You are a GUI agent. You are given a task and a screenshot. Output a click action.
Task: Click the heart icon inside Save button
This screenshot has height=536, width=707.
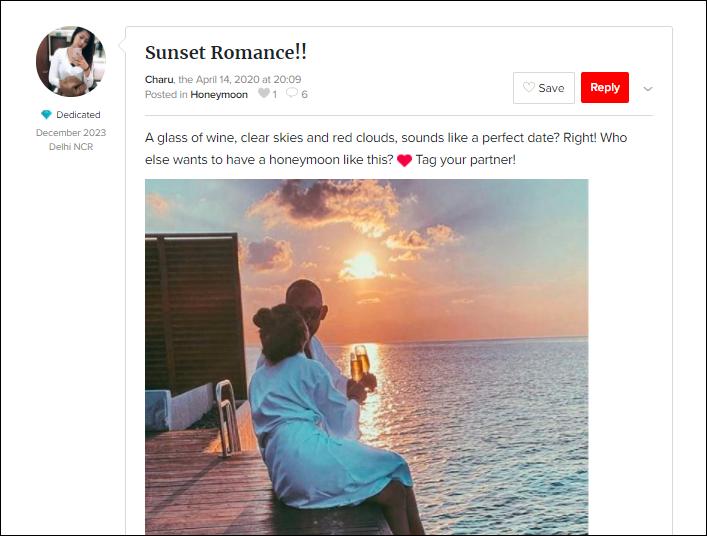529,88
